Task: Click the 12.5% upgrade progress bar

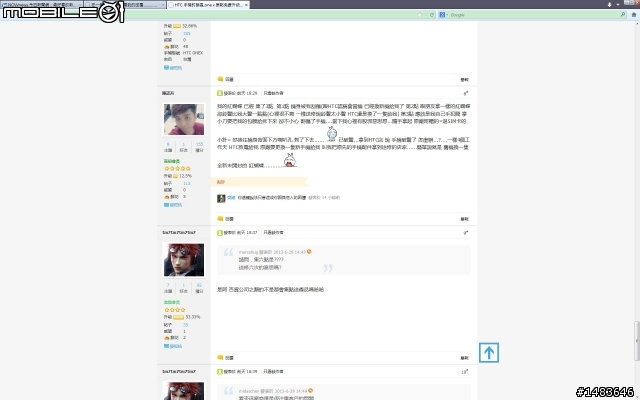Action: 176,176
